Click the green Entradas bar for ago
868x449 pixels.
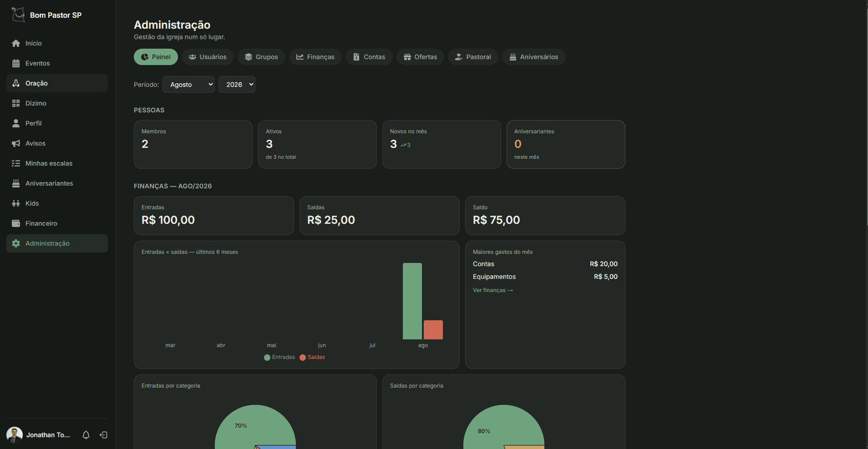pos(412,301)
